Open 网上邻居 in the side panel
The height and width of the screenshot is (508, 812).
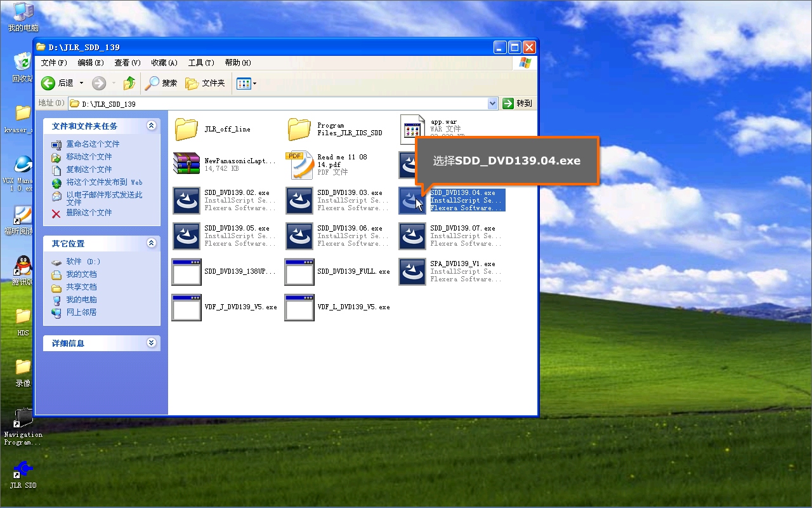click(81, 312)
